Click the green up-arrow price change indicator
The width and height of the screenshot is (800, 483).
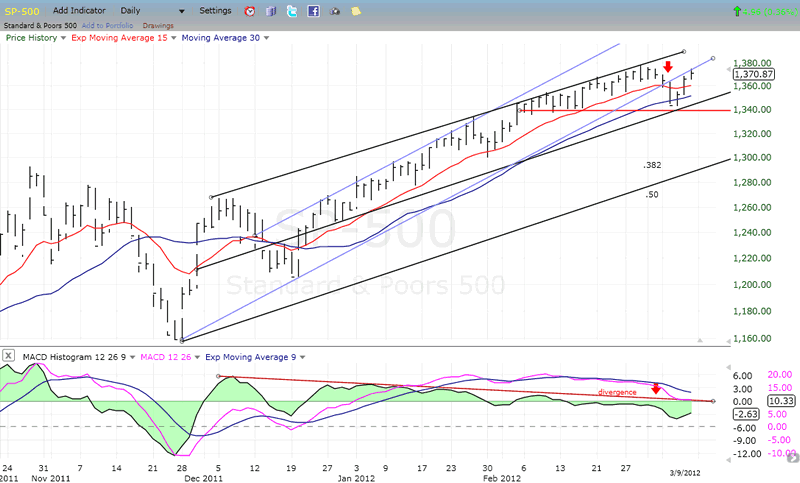click(737, 11)
